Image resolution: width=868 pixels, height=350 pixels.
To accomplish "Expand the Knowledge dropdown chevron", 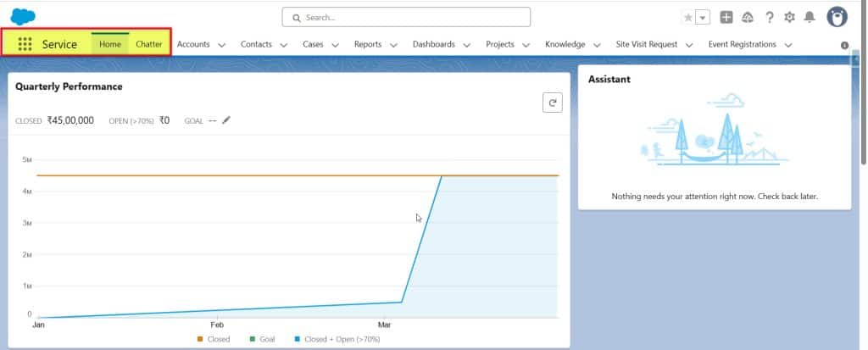I will click(x=597, y=46).
